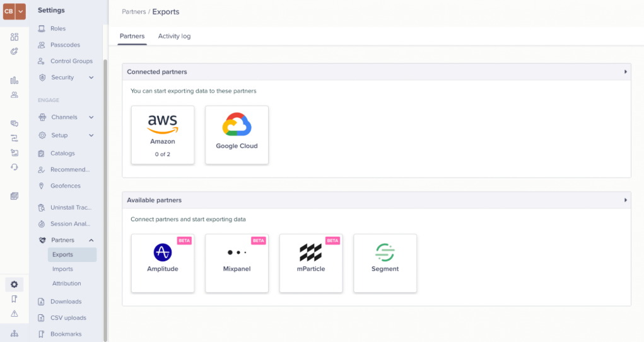This screenshot has width=644, height=342.
Task: Open the Amazon AWS partner card
Action: coord(163,135)
